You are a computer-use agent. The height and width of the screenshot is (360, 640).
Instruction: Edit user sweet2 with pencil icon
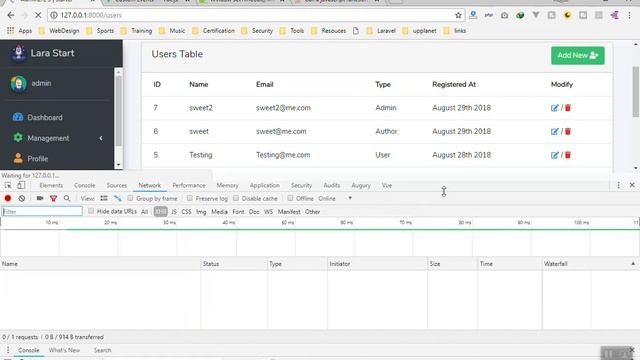click(x=554, y=108)
